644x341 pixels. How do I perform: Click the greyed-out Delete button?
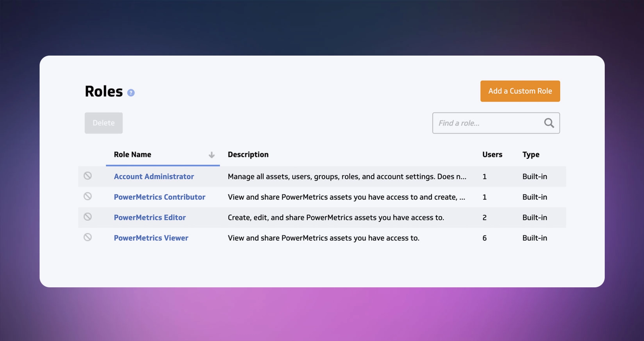[104, 123]
